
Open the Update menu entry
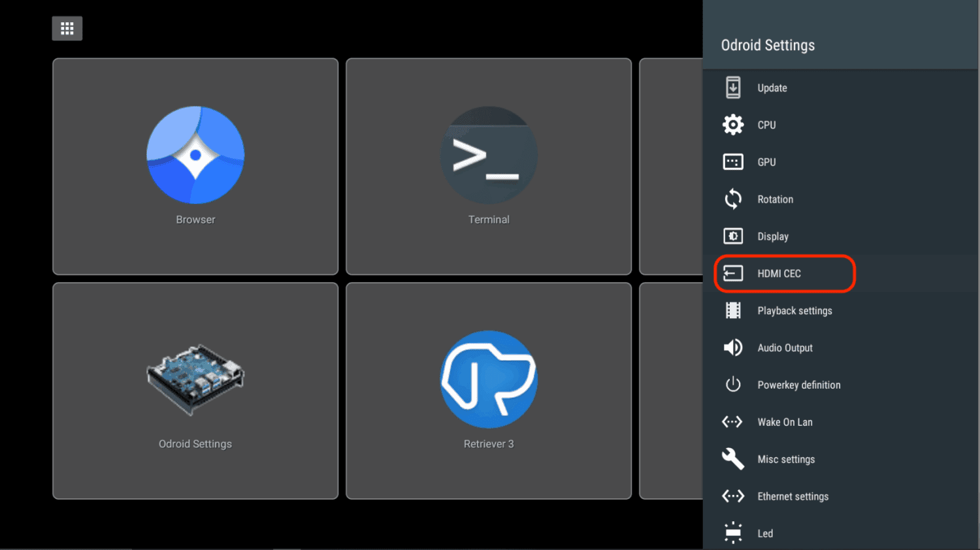click(841, 88)
